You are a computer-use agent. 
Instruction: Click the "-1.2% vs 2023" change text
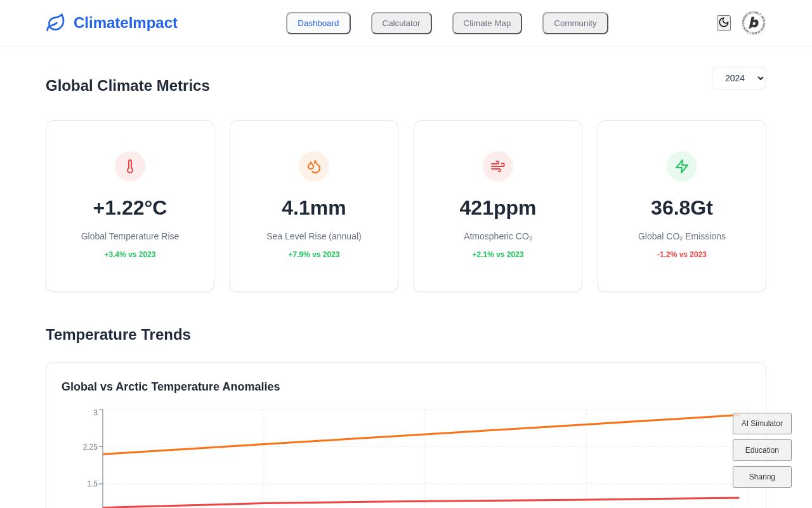[x=682, y=255]
